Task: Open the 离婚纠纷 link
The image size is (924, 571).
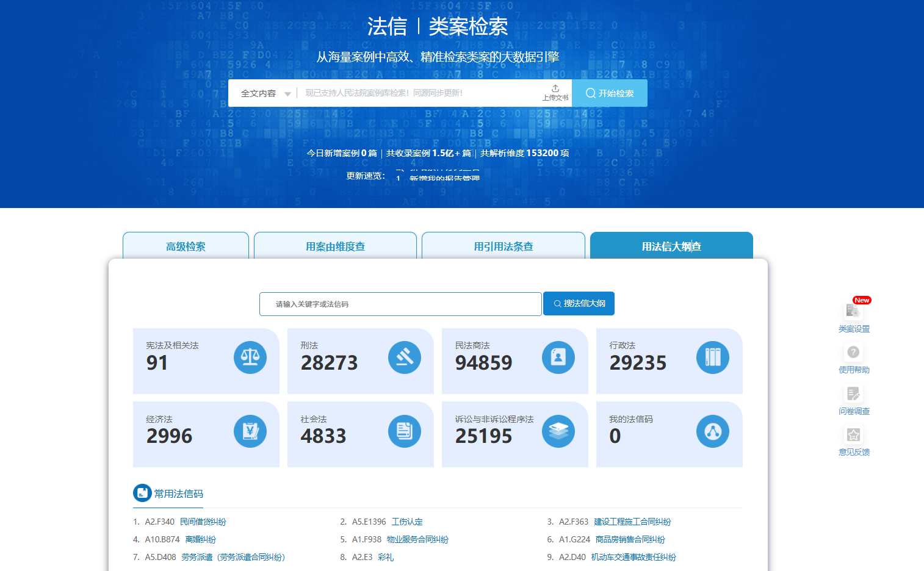Action: (x=201, y=539)
